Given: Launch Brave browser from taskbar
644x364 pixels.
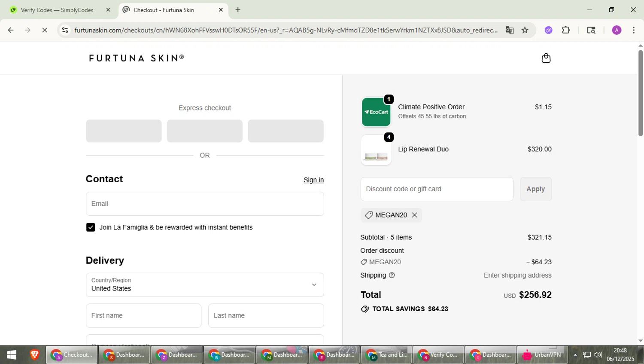Looking at the screenshot, I should click(35, 355).
